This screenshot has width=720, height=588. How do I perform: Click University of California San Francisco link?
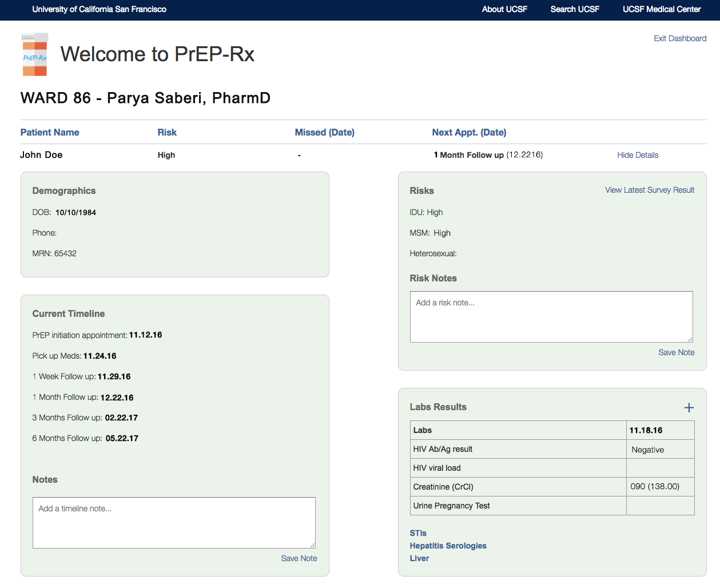tap(100, 9)
